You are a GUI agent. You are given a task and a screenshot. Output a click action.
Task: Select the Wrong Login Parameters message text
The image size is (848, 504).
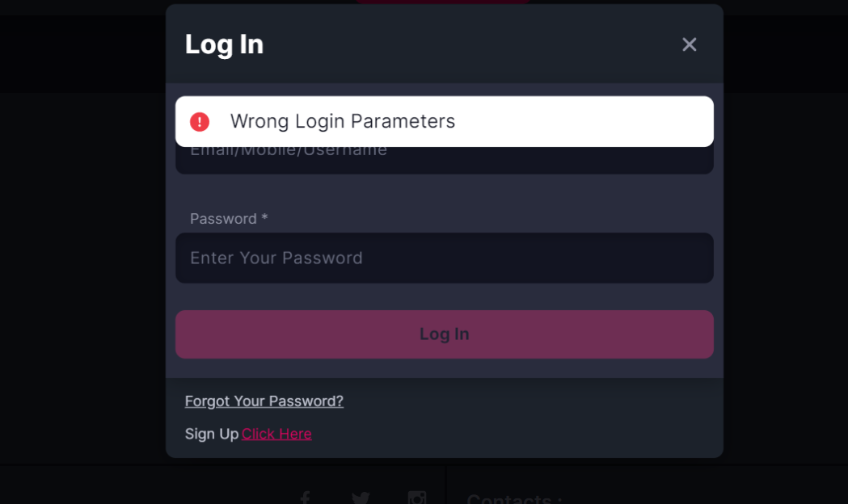click(342, 121)
